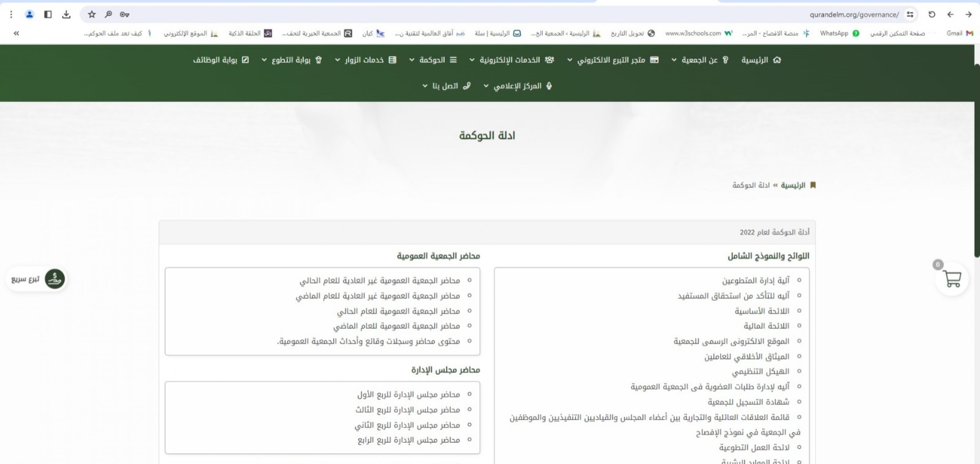Image resolution: width=980 pixels, height=464 pixels.
Task: Open آلية إدارة المتطوعين link
Action: (x=756, y=280)
